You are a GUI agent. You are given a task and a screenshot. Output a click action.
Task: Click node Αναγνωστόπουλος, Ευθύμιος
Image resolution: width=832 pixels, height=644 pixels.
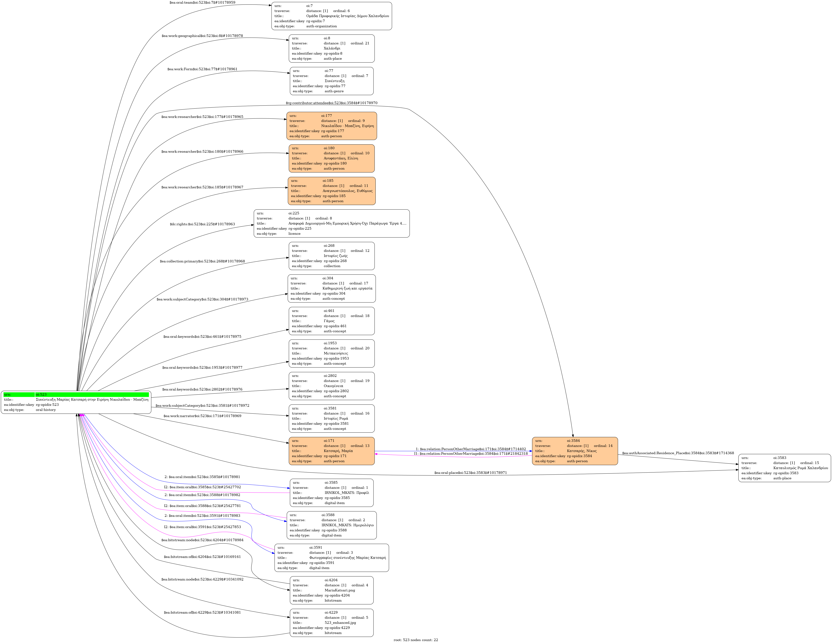click(x=331, y=191)
